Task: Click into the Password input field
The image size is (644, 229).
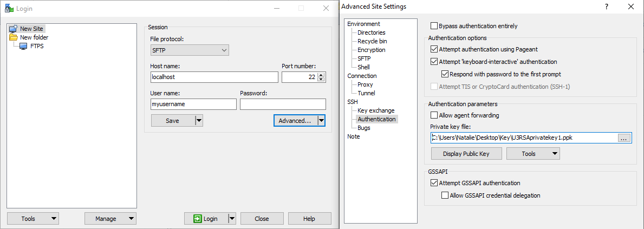Action: coord(283,104)
